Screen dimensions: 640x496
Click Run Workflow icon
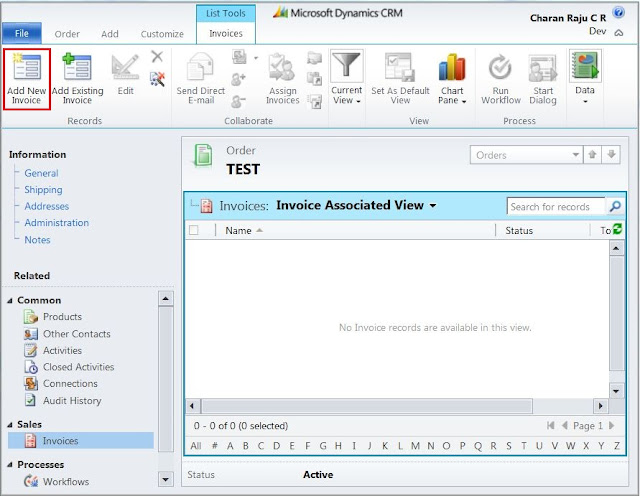tap(500, 67)
